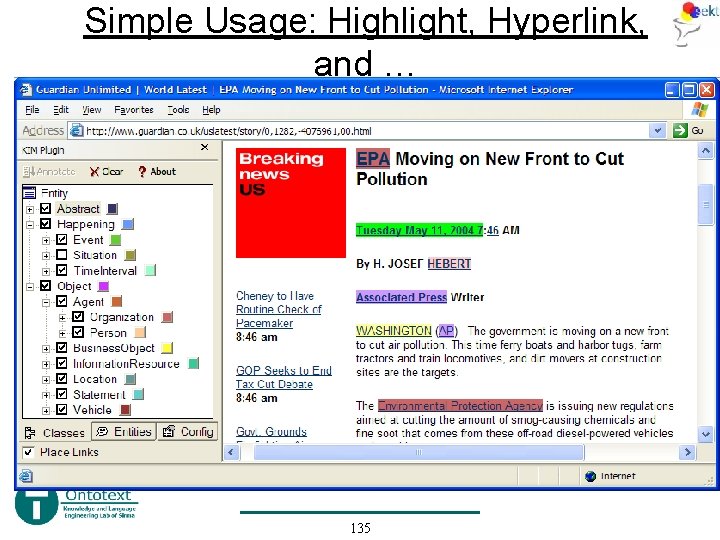Open the Tools menu

(x=178, y=110)
